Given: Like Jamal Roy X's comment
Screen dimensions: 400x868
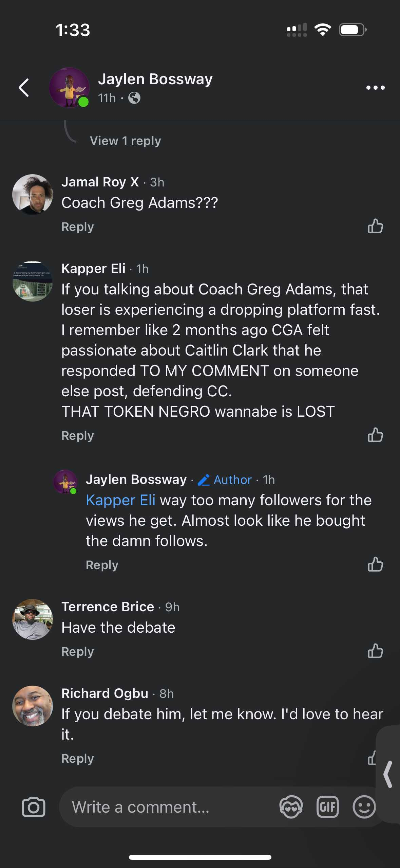Looking at the screenshot, I should (x=375, y=226).
